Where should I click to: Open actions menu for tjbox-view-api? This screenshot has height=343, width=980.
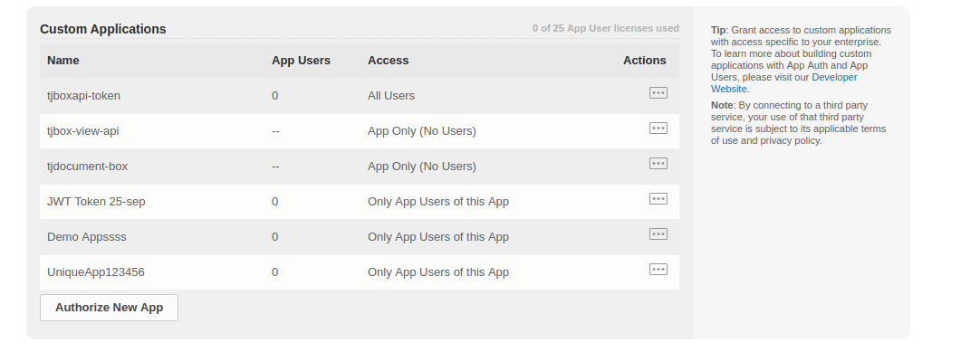pyautogui.click(x=658, y=129)
